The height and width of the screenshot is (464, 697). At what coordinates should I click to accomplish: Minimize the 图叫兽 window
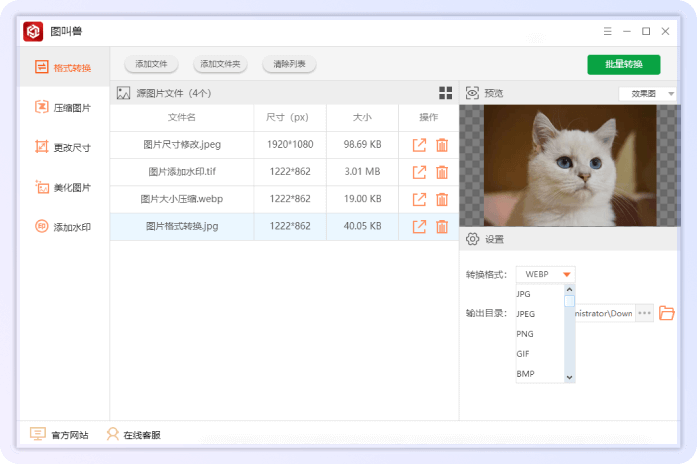627,31
